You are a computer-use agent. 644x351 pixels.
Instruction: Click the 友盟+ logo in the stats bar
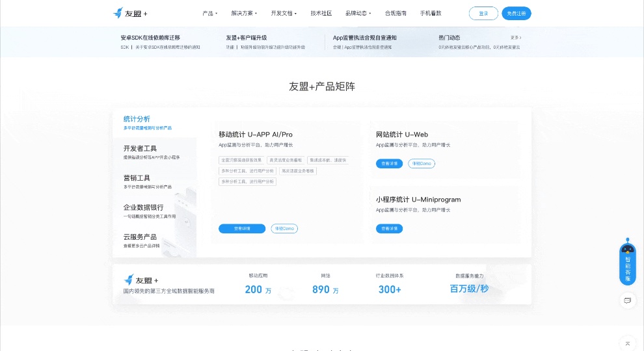point(141,280)
